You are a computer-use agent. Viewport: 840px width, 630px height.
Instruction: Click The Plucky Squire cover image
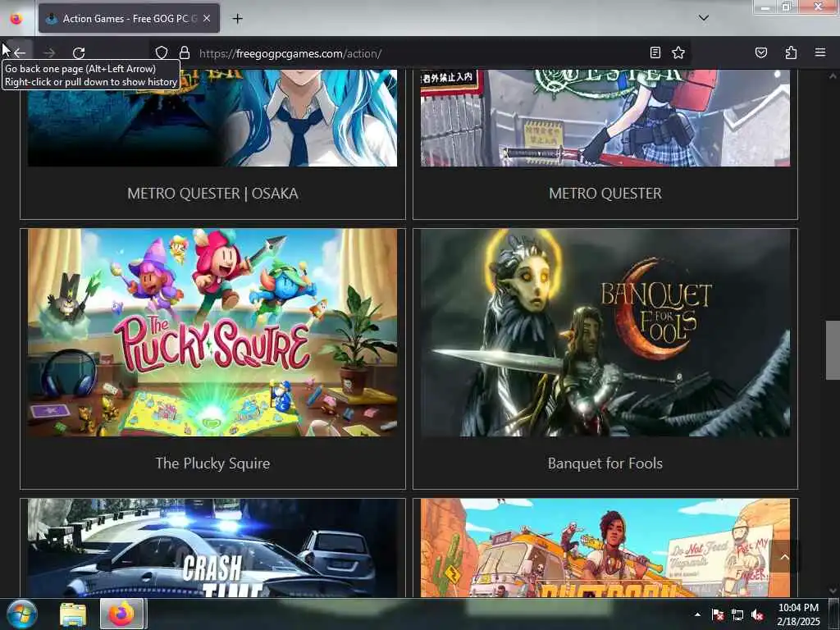tap(212, 333)
